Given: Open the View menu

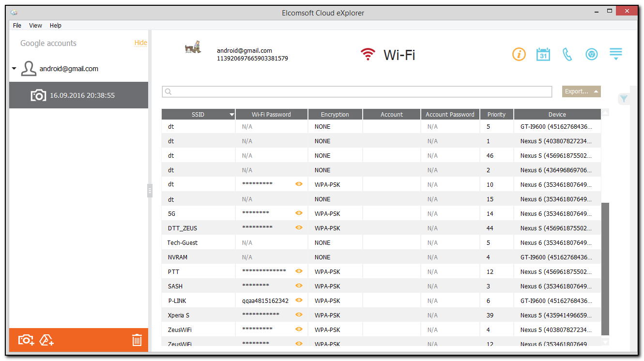Looking at the screenshot, I should pyautogui.click(x=35, y=25).
